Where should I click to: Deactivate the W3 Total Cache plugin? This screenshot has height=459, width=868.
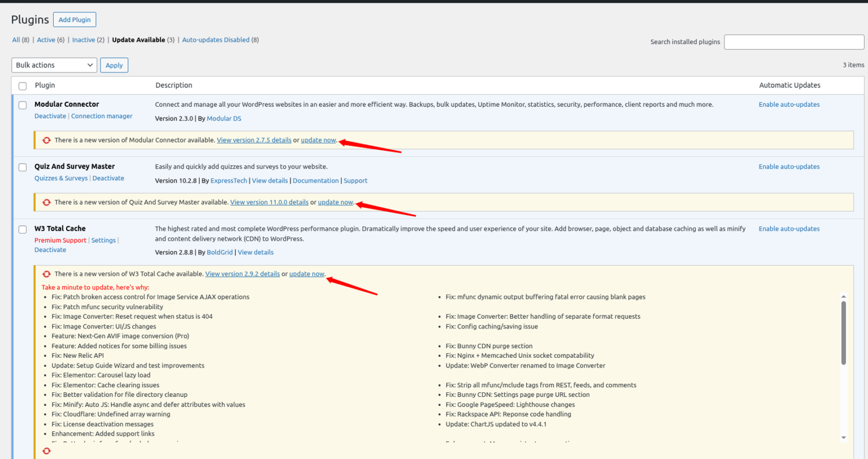tap(50, 250)
